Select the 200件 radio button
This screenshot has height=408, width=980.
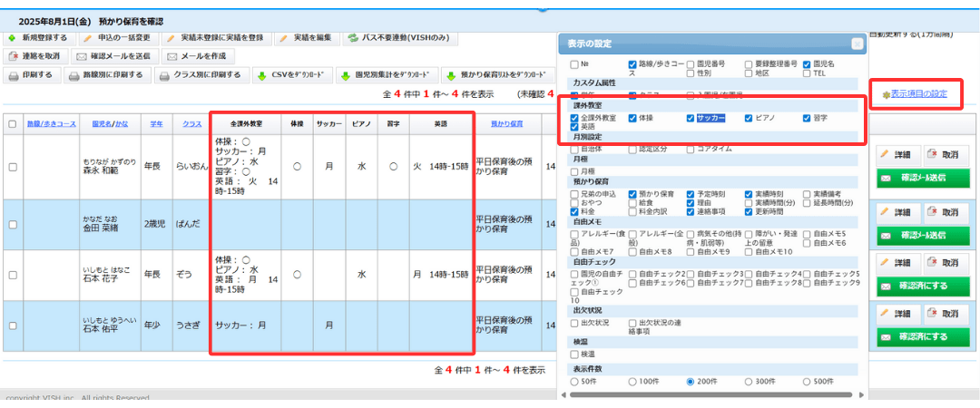click(x=690, y=381)
